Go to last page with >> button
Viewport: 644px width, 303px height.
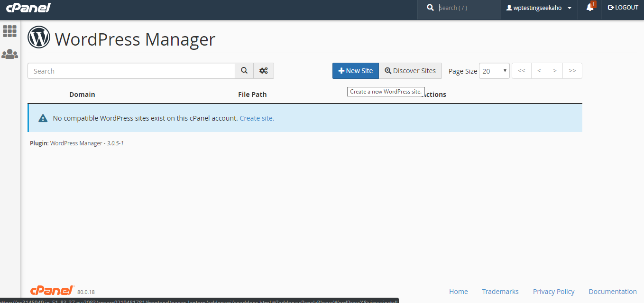click(x=572, y=71)
